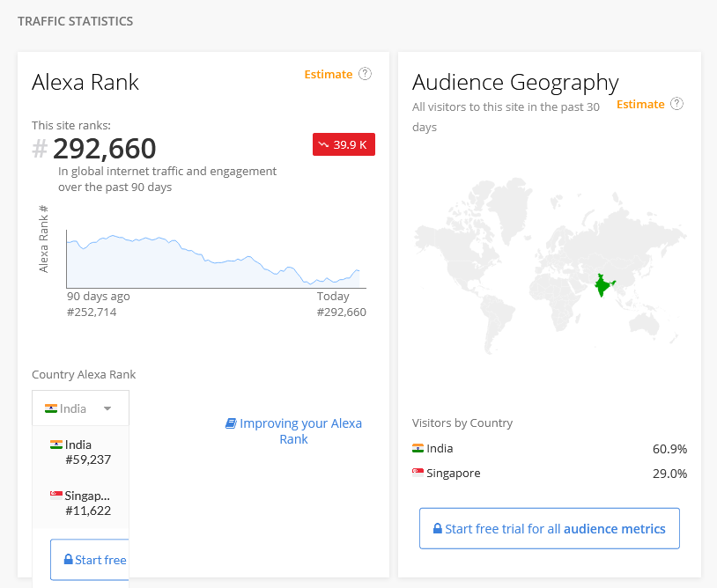The image size is (717, 588).
Task: Click the lock icon in the dropdown's Start free button
Action: coord(68,559)
